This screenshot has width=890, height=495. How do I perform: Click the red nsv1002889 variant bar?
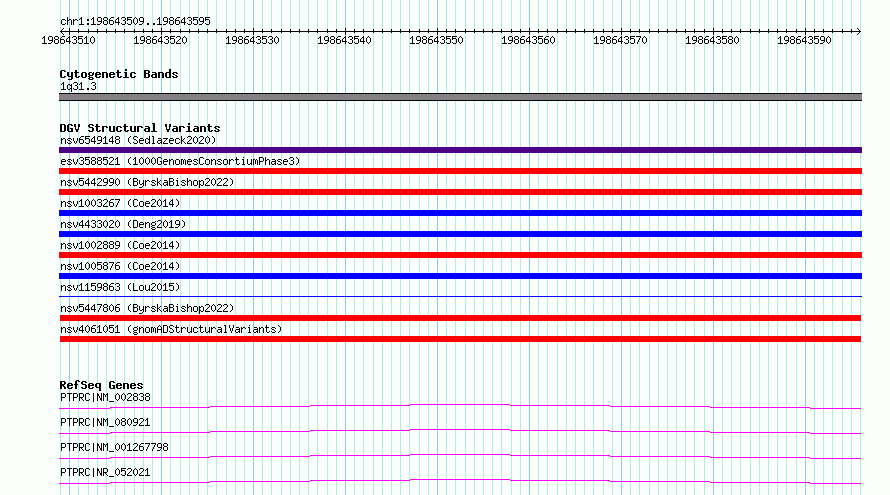click(460, 255)
